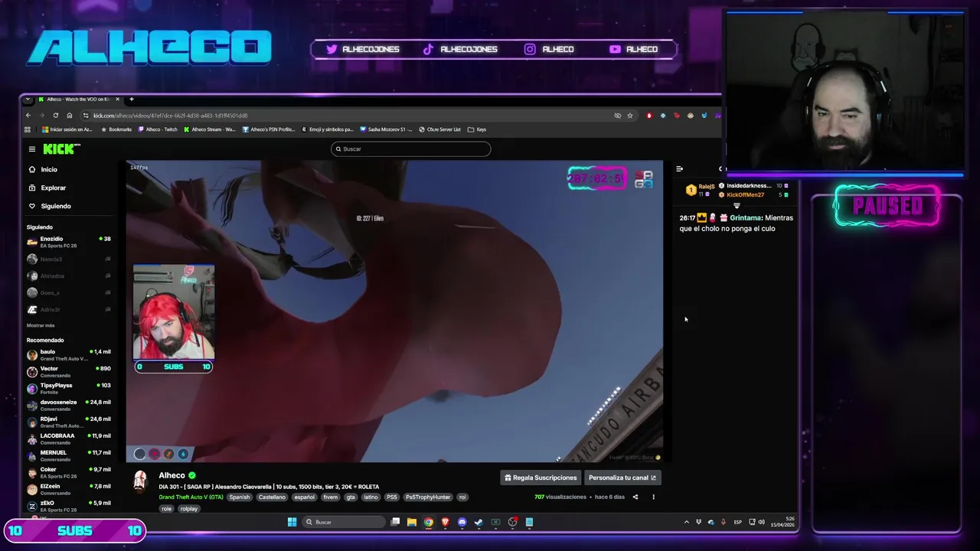
Task: Open Steam from the taskbar
Action: pyautogui.click(x=479, y=522)
